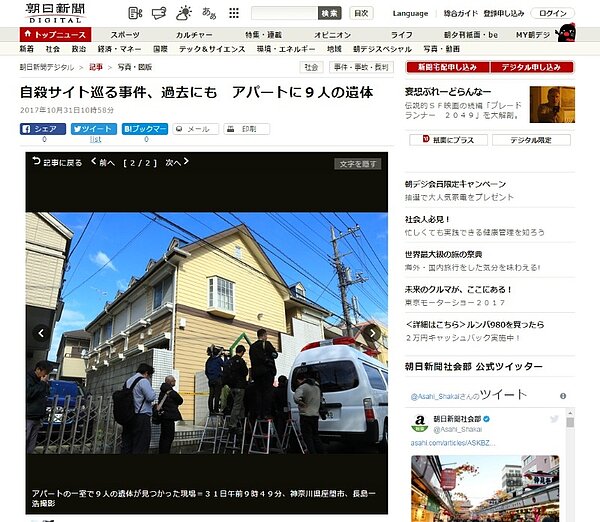Open カルチャー section
The image size is (600, 522).
(x=194, y=35)
